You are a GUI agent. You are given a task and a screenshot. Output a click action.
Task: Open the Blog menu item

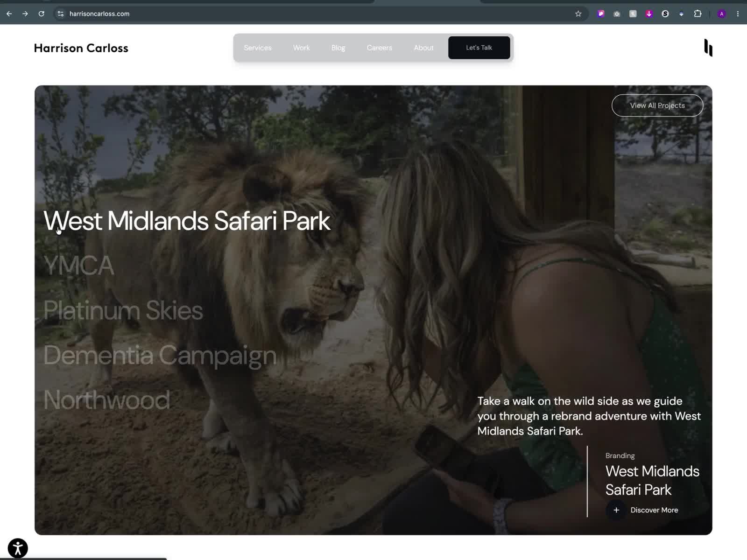pyautogui.click(x=338, y=48)
